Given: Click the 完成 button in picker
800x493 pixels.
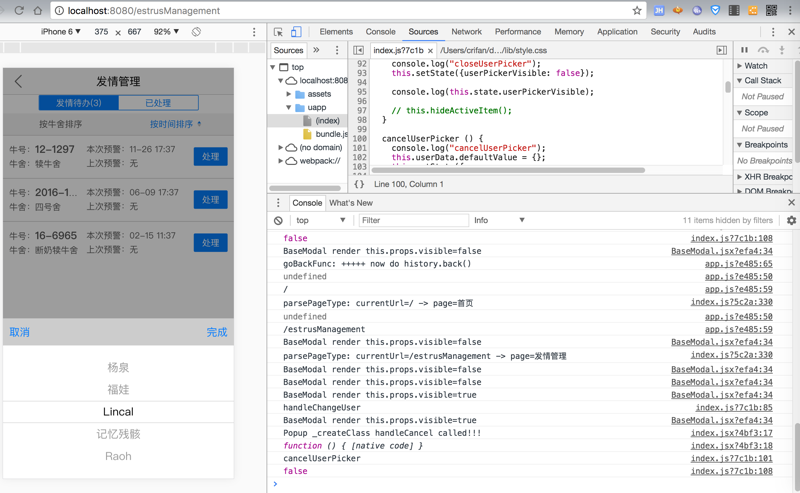Looking at the screenshot, I should (x=216, y=332).
